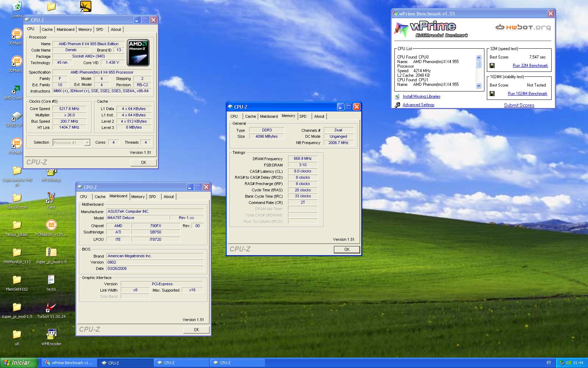Switch to wPrime Benchmark taskbar button
Image resolution: width=588 pixels, height=368 pixels.
point(69,363)
